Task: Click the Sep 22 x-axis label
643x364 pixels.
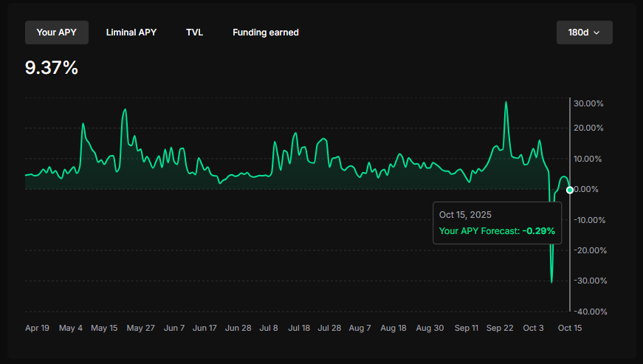Action: coord(500,328)
